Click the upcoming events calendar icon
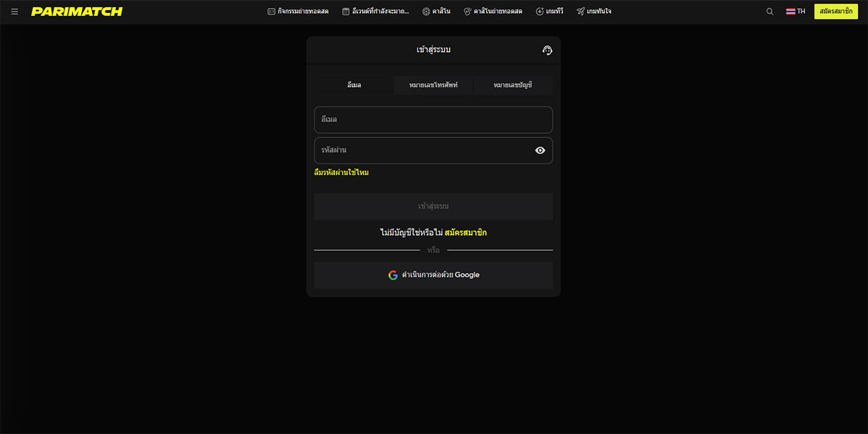This screenshot has height=434, width=868. [x=346, y=12]
